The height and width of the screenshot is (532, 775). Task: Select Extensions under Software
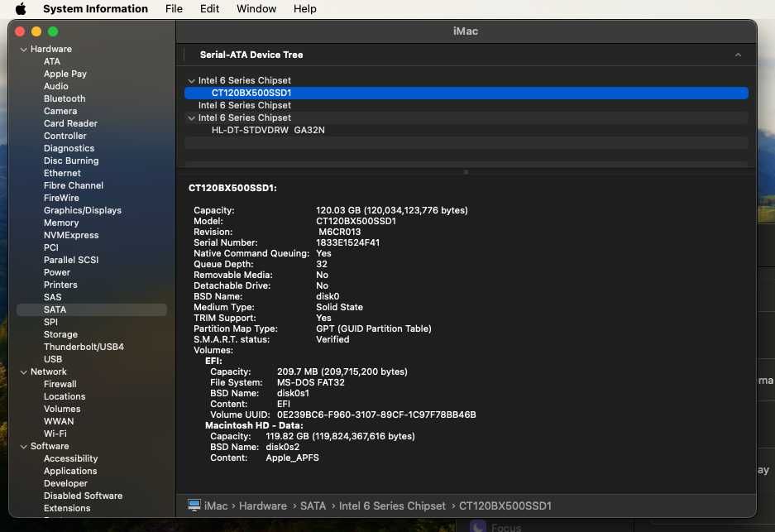coord(67,508)
